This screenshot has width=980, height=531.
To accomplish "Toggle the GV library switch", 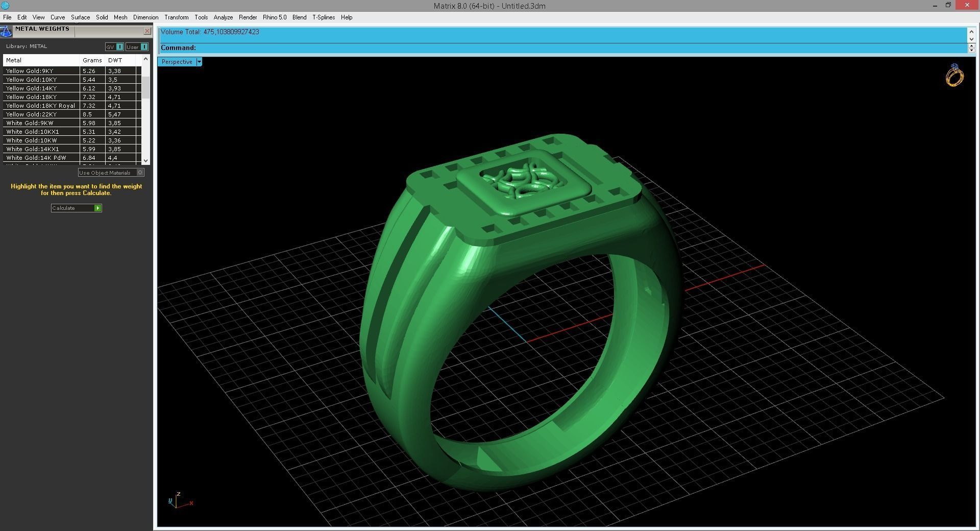I will [x=114, y=47].
